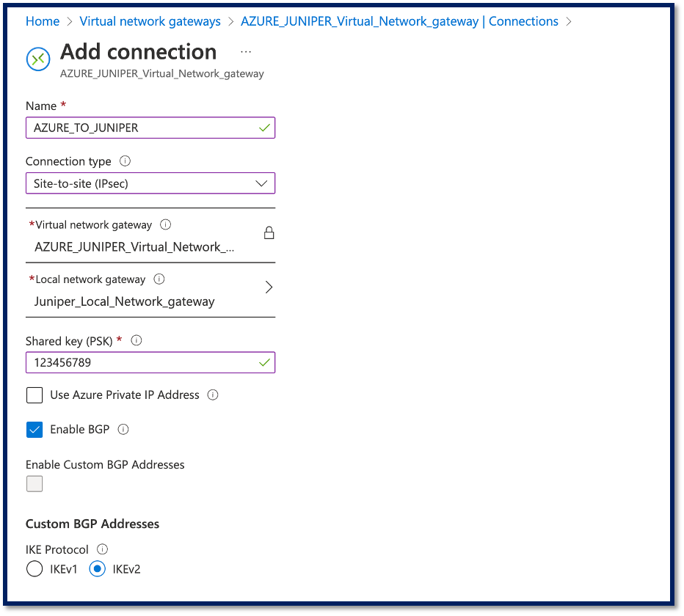Select the IKEv1 radio button
Viewport: 684px width, 616px height.
click(x=34, y=569)
